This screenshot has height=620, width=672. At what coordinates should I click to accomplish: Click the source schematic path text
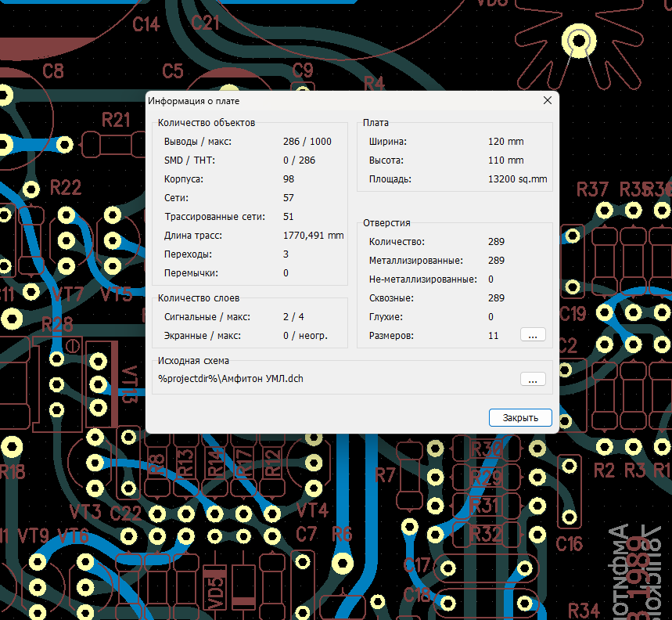(230, 379)
